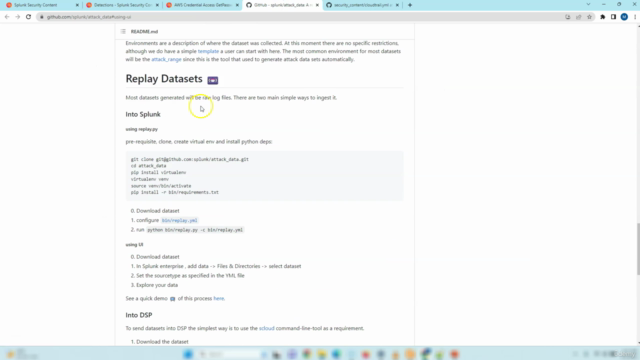The width and height of the screenshot is (640, 360).
Task: Click the Windows taskbar search box
Action: coord(231,354)
